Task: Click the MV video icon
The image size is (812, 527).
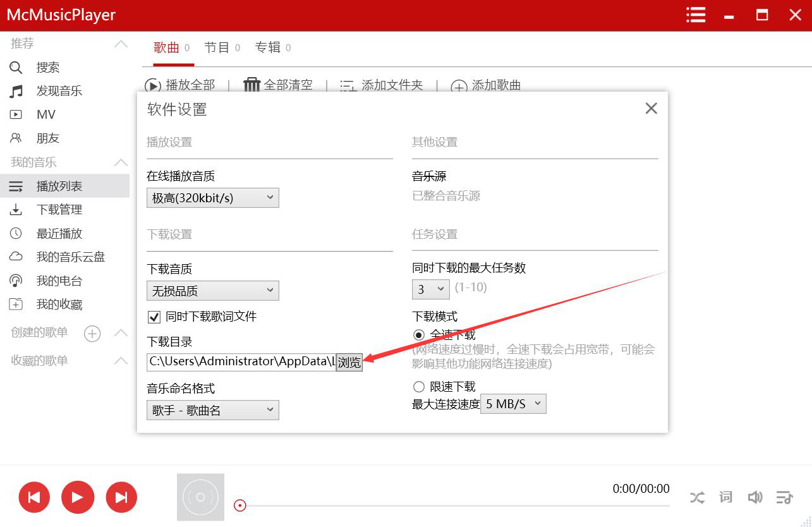Action: (x=16, y=114)
